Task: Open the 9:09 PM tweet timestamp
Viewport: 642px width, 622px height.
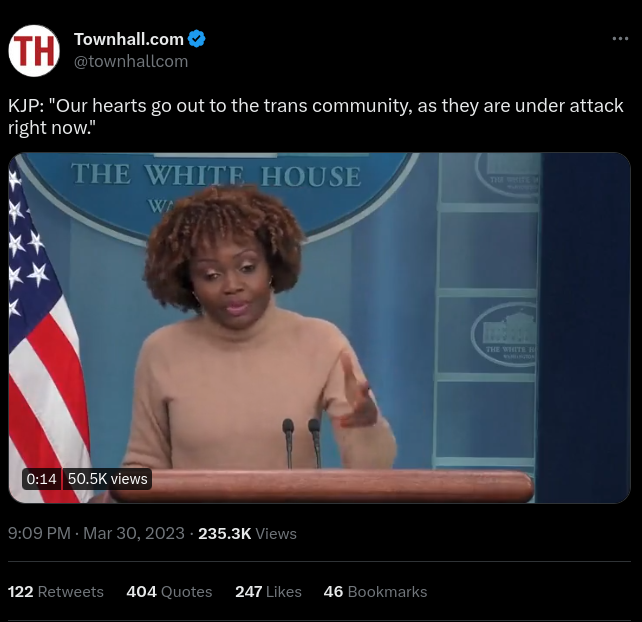Action: (39, 533)
